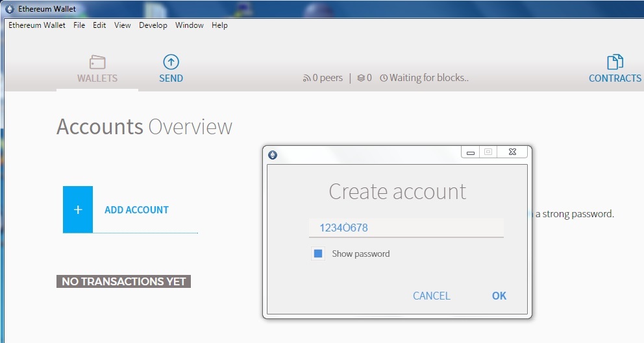This screenshot has height=343, width=644.
Task: Close the Create account dialog window
Action: [513, 152]
